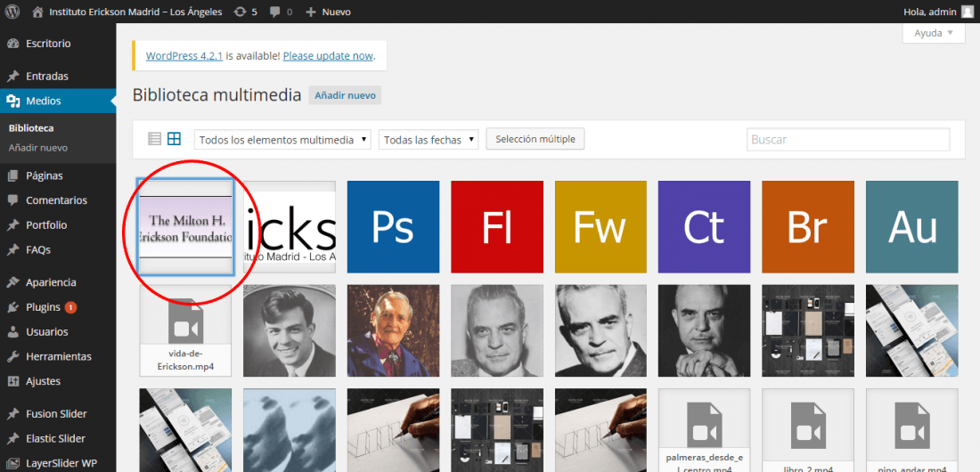Click the plus icon next to Nuevo
980x472 pixels.
[311, 12]
